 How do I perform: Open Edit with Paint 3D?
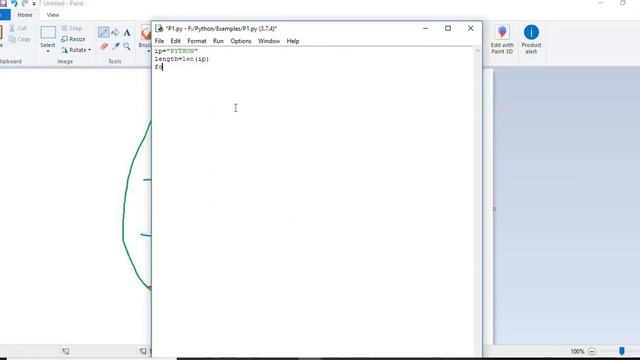(x=502, y=39)
